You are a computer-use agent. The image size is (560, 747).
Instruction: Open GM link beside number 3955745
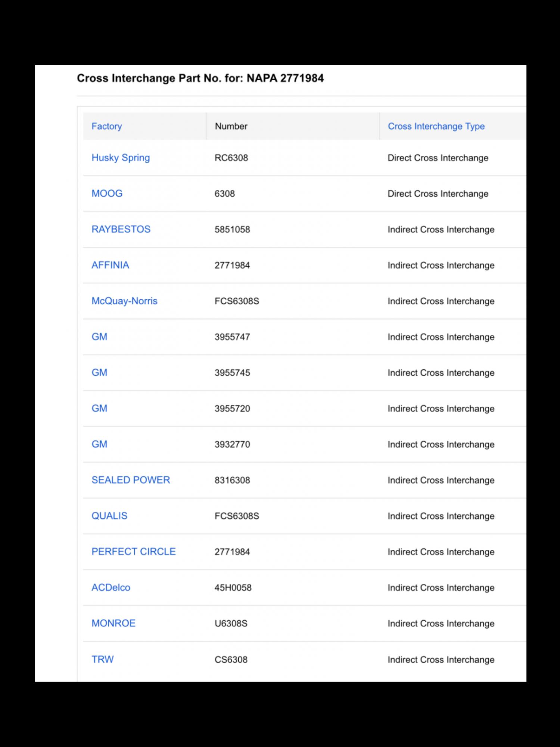[x=99, y=373]
